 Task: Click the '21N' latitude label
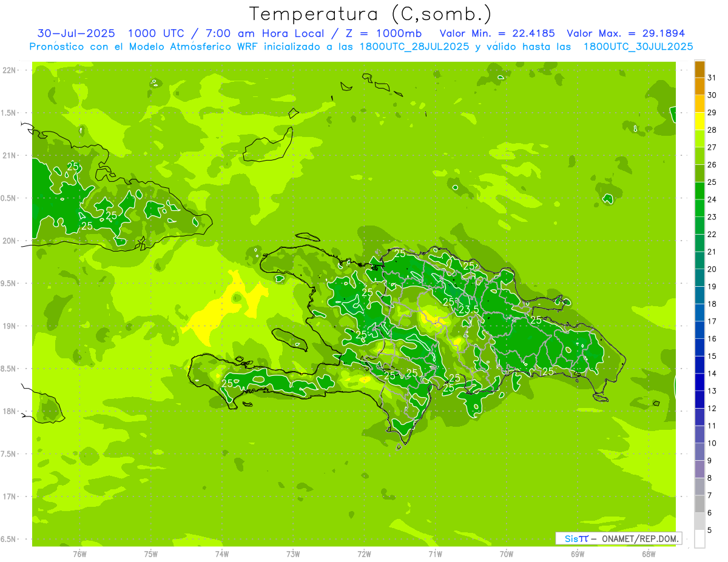[10, 156]
